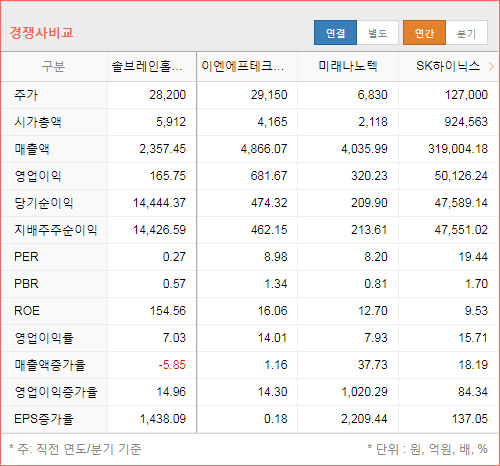Click market cap value 5,912
Viewport: 500px width, 466px height.
[171, 122]
